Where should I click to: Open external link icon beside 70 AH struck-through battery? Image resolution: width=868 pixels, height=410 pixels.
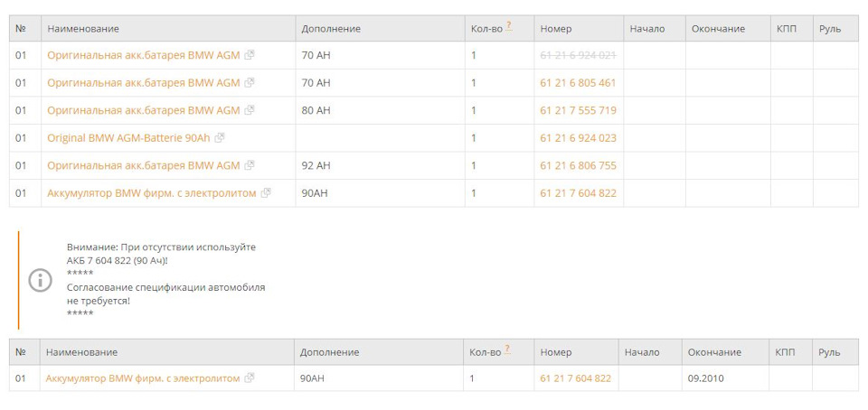click(x=250, y=55)
